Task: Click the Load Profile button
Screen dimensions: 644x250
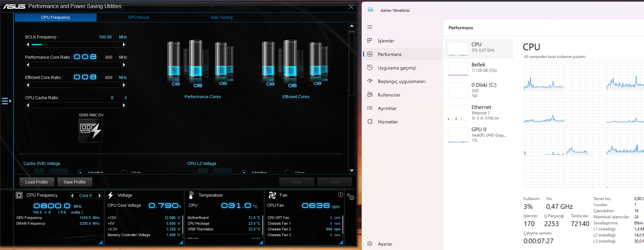Action: click(36, 182)
